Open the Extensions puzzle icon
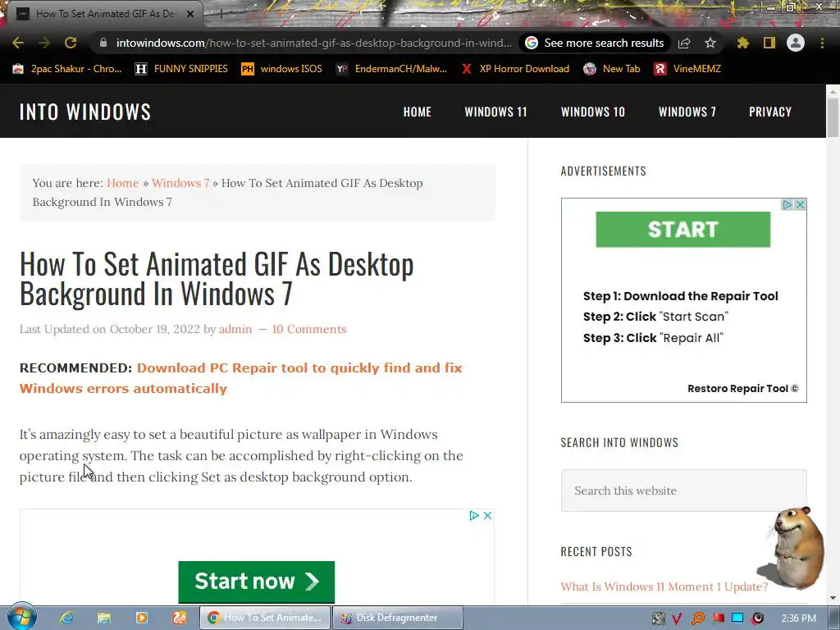 pyautogui.click(x=742, y=43)
